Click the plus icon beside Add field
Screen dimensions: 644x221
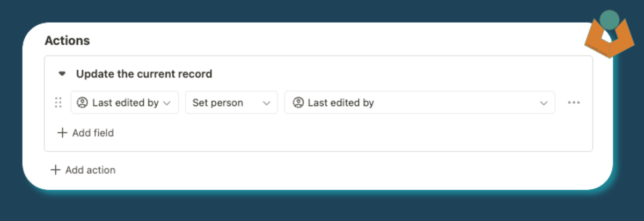tap(62, 132)
